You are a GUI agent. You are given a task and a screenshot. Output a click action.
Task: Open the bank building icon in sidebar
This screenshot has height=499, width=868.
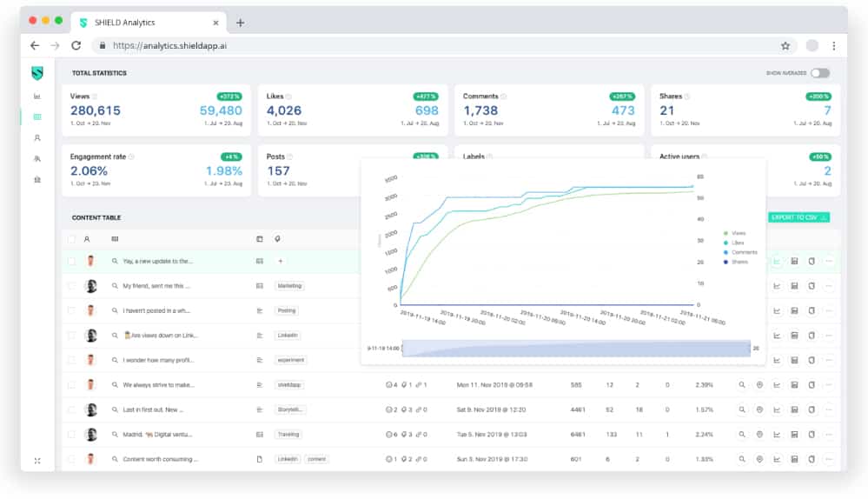click(37, 179)
